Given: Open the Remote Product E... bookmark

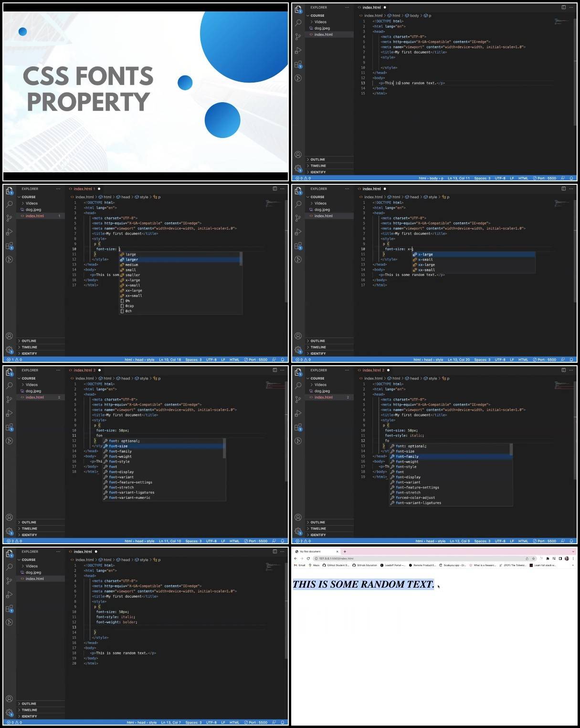Looking at the screenshot, I should [x=422, y=565].
